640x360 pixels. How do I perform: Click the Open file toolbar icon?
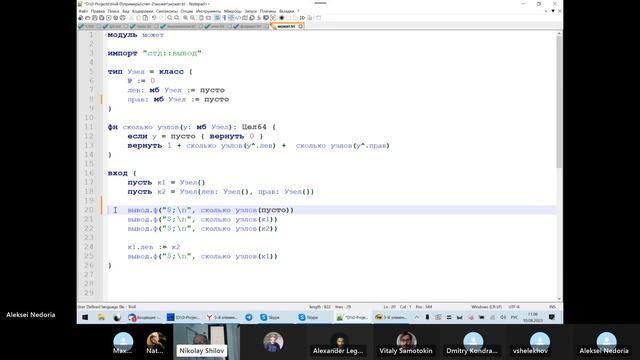tap(87, 18)
